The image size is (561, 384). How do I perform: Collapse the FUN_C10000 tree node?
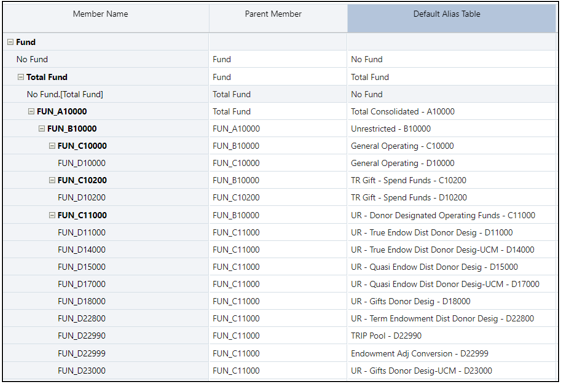[x=52, y=146]
